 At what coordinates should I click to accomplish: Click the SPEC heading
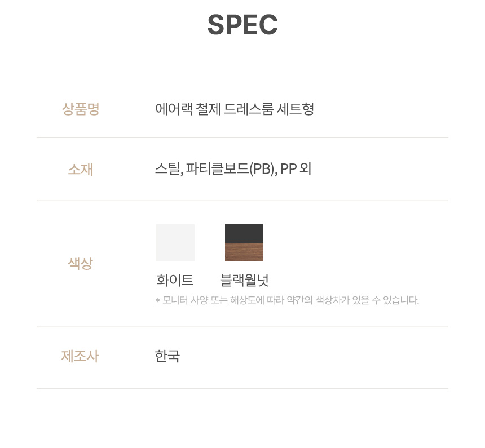coord(242,25)
